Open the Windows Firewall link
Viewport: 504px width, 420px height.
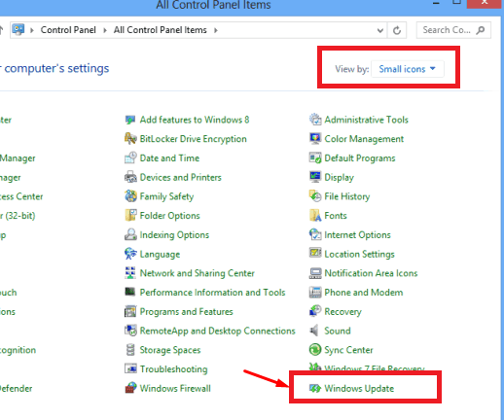click(175, 388)
